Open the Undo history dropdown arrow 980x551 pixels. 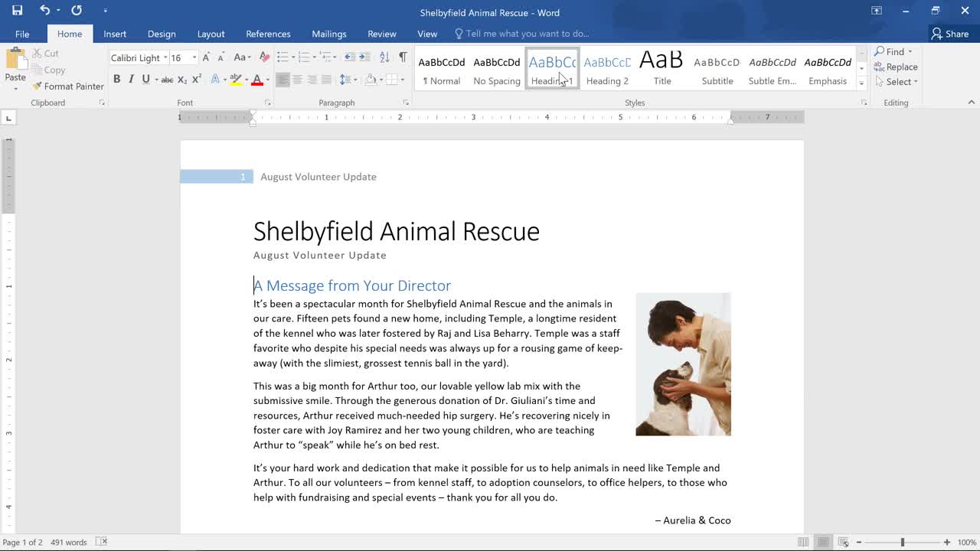click(x=57, y=11)
